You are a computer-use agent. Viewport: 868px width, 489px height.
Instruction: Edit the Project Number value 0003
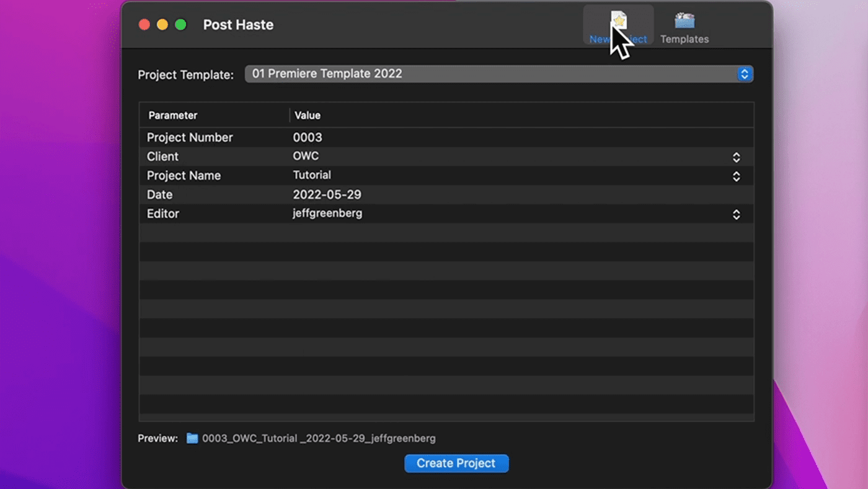(308, 138)
